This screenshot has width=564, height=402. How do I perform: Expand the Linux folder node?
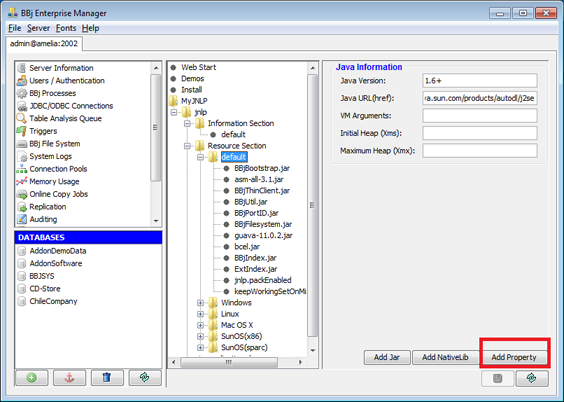click(x=200, y=314)
